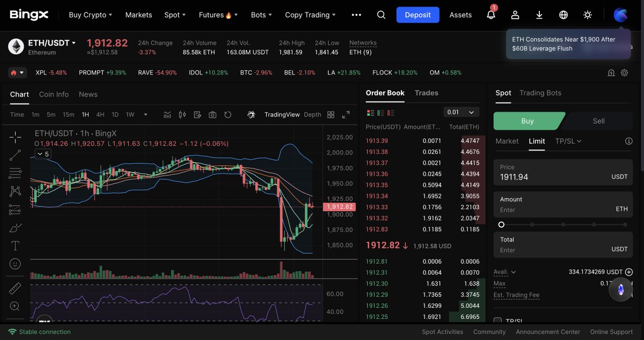Screen dimensions: 644x340
Task: Open the ETH Consolidates Near $1,900 news popup
Action: [568, 44]
